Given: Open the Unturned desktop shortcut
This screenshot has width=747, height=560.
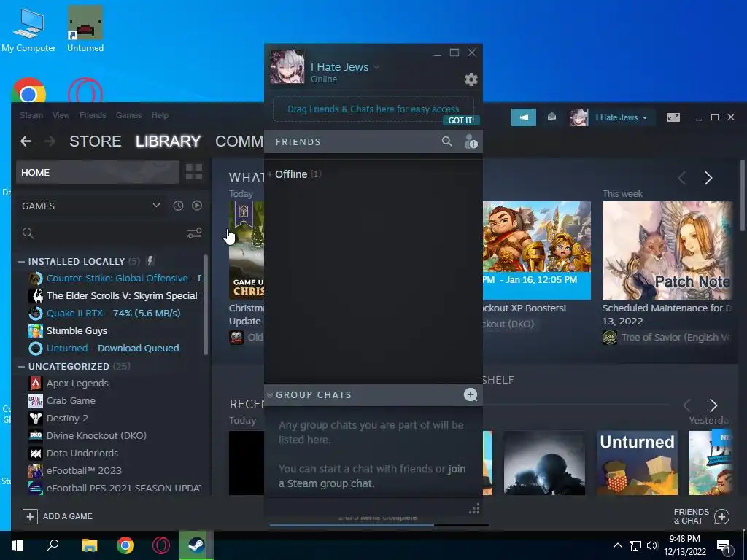Looking at the screenshot, I should coord(85,29).
